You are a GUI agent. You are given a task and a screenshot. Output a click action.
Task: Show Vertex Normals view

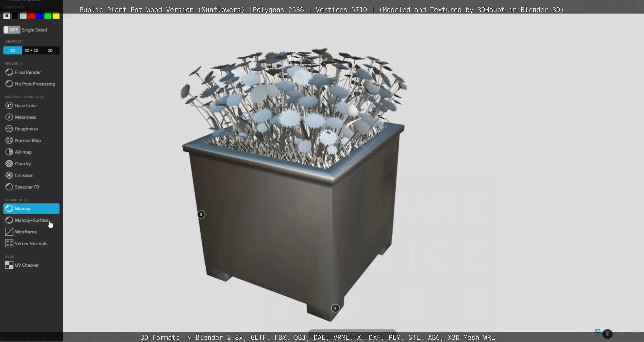tap(31, 243)
